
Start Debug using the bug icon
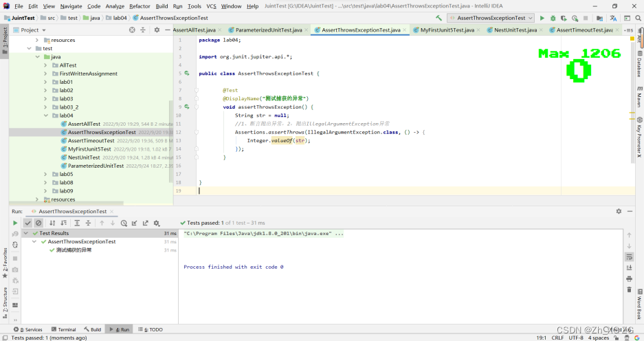(x=553, y=18)
